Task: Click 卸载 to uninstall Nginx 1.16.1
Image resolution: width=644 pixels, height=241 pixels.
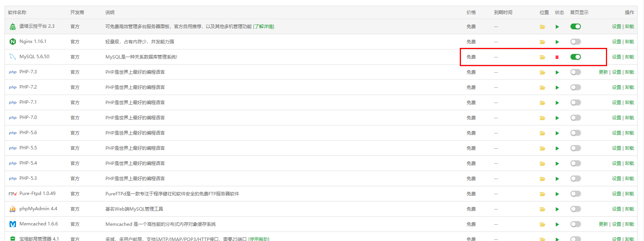Action: click(630, 42)
